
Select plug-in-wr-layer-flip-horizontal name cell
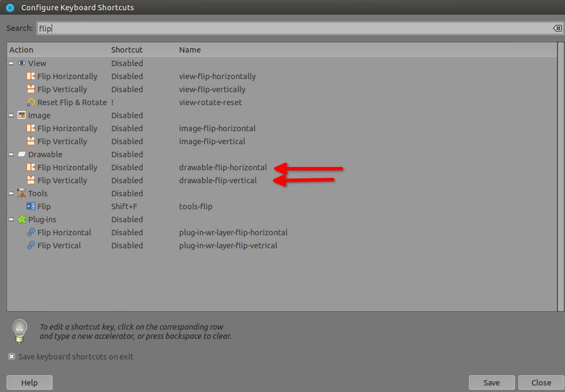pyautogui.click(x=233, y=232)
